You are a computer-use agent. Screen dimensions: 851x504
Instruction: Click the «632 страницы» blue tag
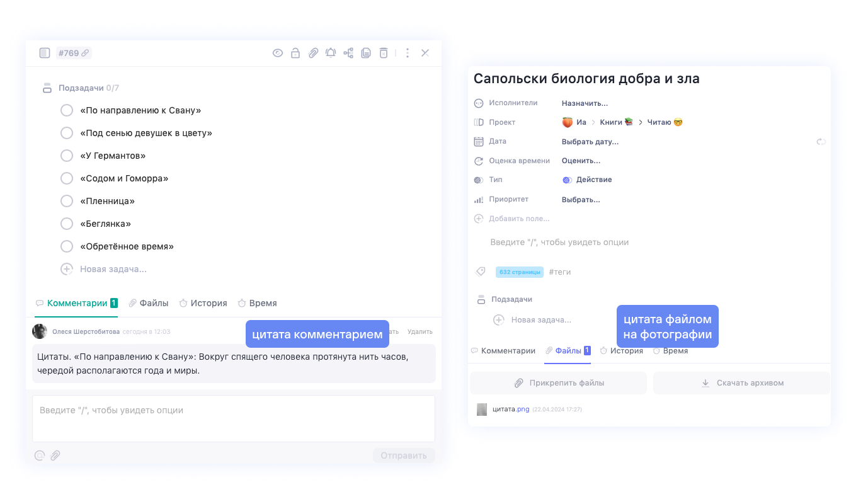[520, 272]
